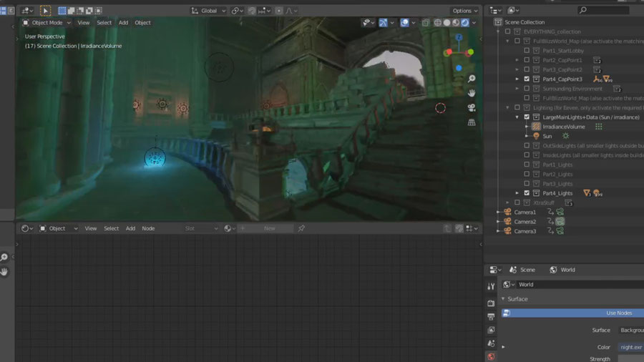
Task: Open the Render properties tab icon
Action: pyautogui.click(x=491, y=303)
